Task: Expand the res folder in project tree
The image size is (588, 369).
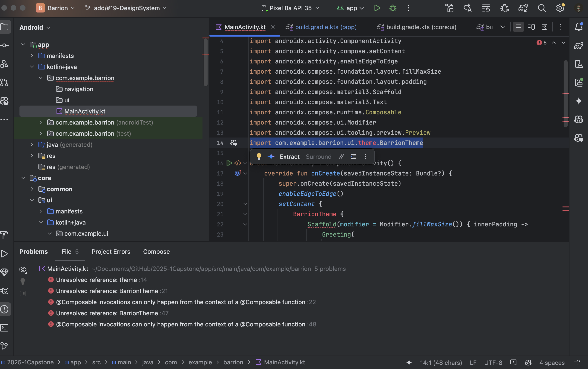Action: coord(32,156)
